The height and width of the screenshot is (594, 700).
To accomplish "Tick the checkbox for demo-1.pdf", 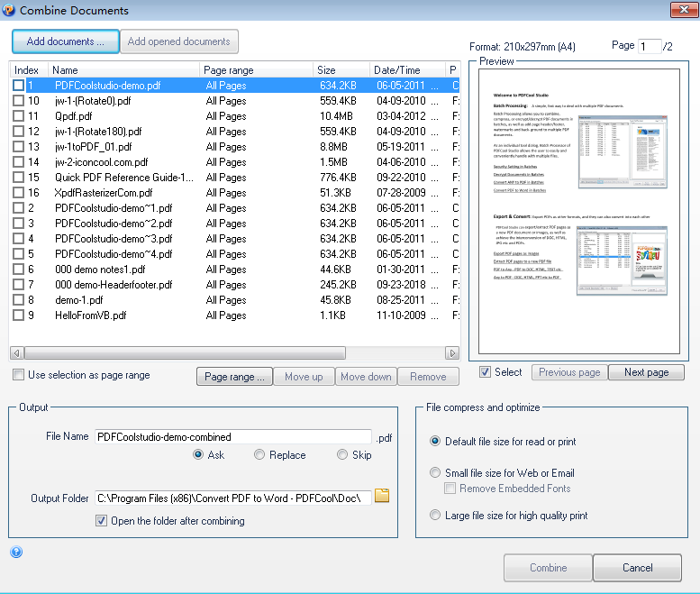I will (18, 299).
